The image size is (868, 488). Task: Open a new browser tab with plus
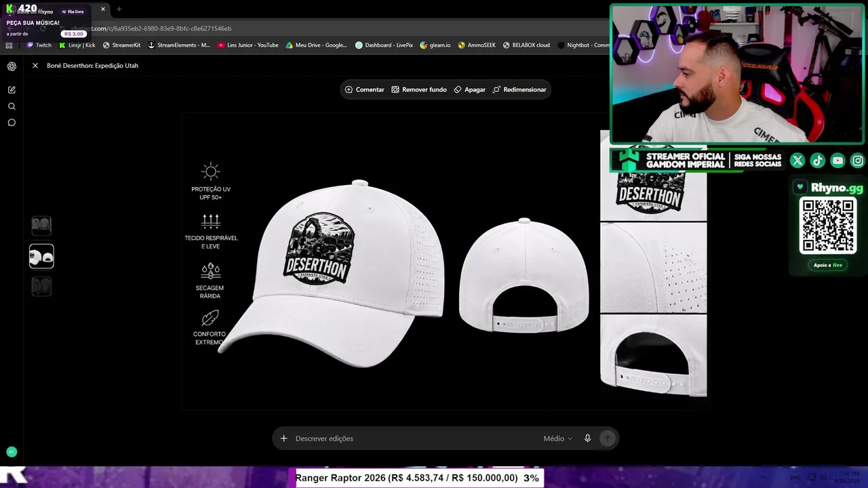click(x=119, y=9)
